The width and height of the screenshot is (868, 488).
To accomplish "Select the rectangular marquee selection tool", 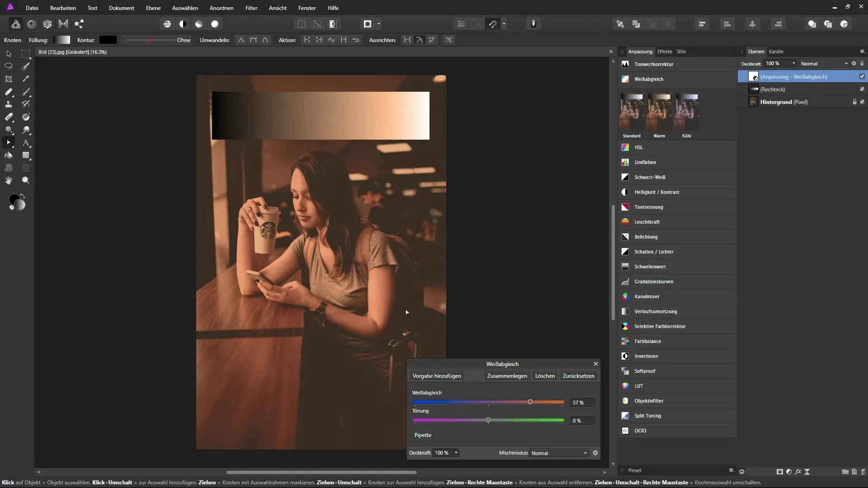I will click(26, 53).
